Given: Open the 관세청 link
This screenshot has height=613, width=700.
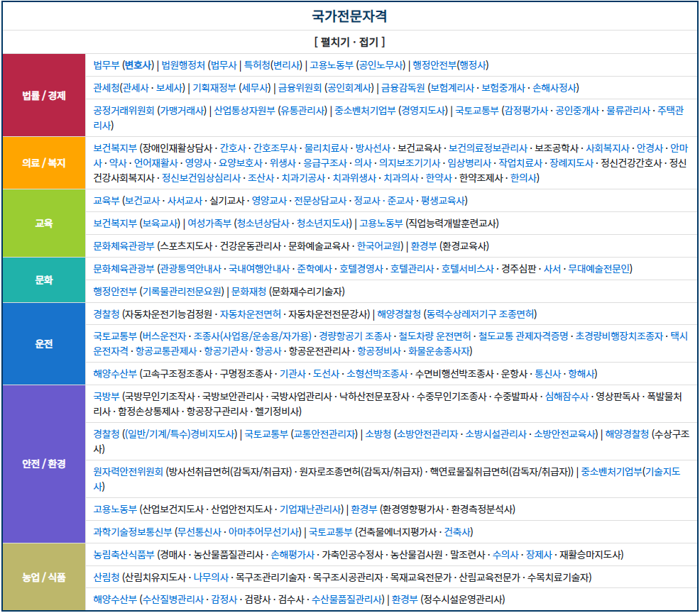Looking at the screenshot, I should pos(106,88).
